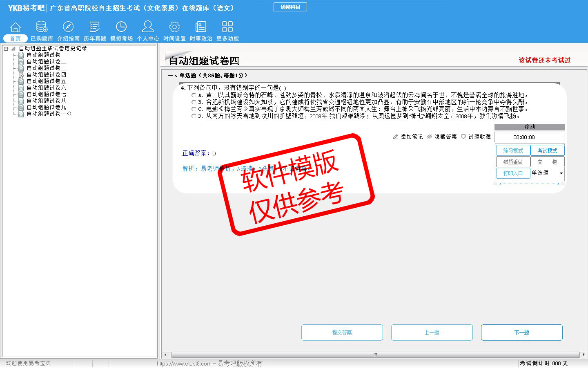Viewport: 588px width, 368px height.
Task: Switch to 练习模式 practice mode
Action: point(513,150)
